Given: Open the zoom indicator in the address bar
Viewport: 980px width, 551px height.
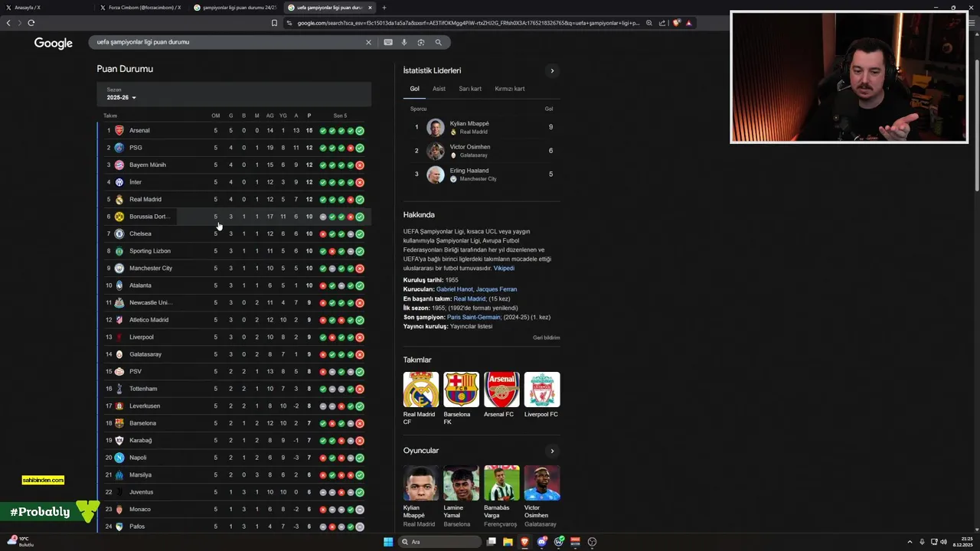Looking at the screenshot, I should point(649,23).
